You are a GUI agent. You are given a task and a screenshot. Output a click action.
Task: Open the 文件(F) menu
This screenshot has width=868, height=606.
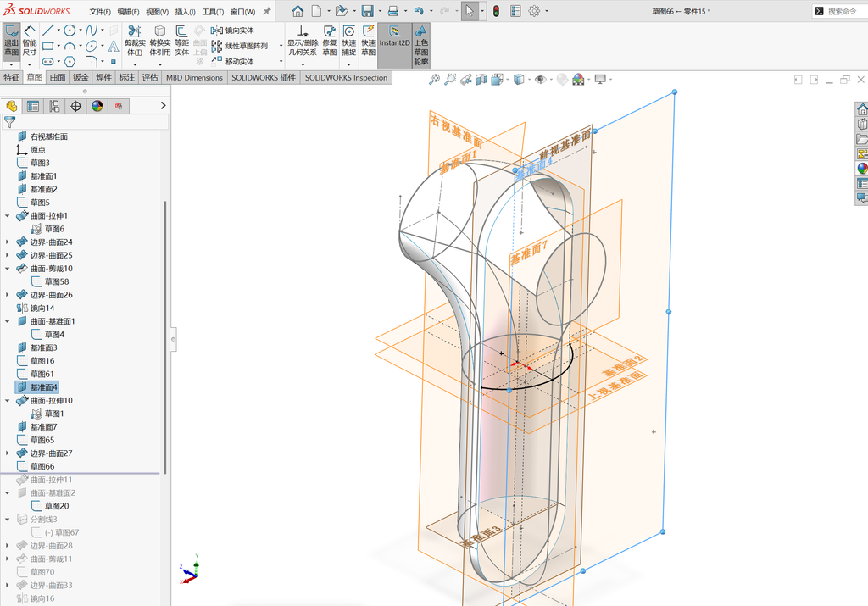[x=100, y=12]
